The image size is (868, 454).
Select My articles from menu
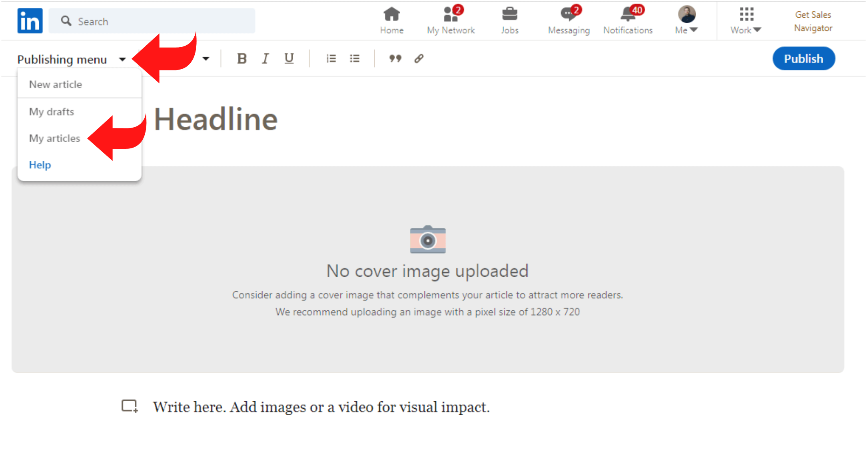pyautogui.click(x=55, y=138)
